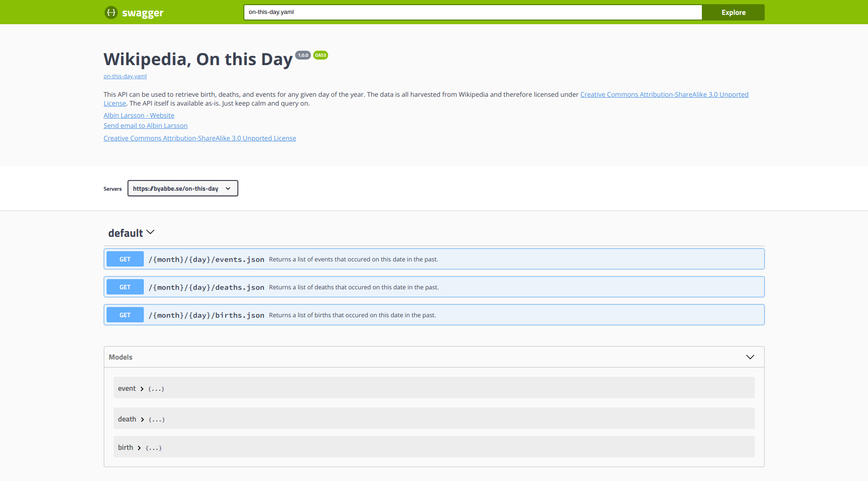Viewport: 868px width, 481px height.
Task: Collapse the default section chevron
Action: [x=150, y=232]
